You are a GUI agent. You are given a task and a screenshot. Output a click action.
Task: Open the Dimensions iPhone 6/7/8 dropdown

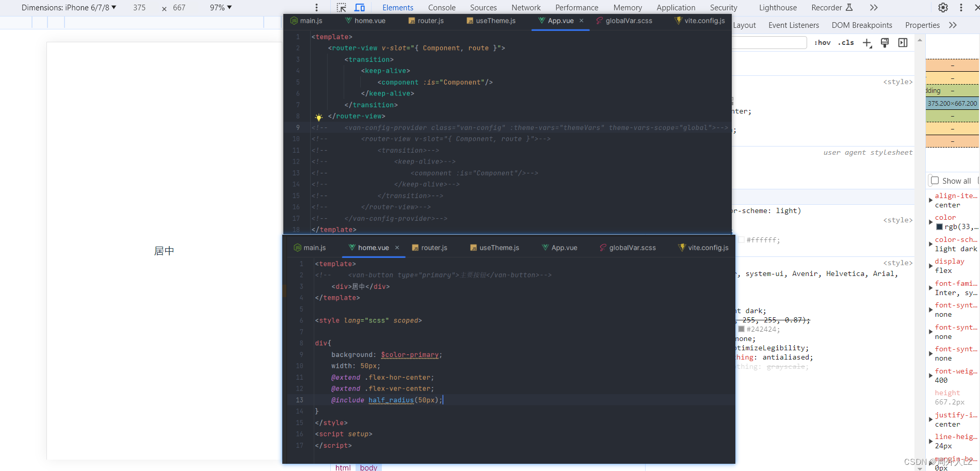69,8
